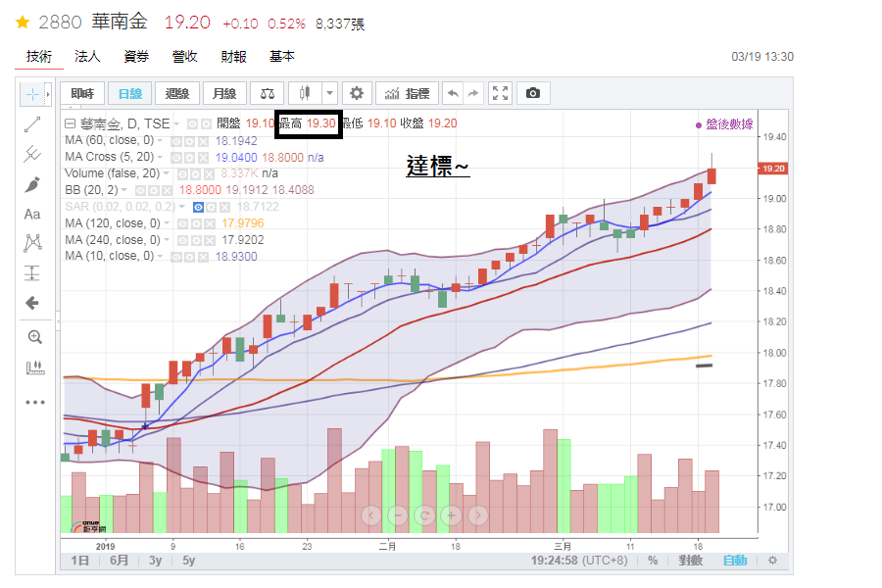Enter fullscreen chart mode
882x588 pixels.
[x=500, y=93]
